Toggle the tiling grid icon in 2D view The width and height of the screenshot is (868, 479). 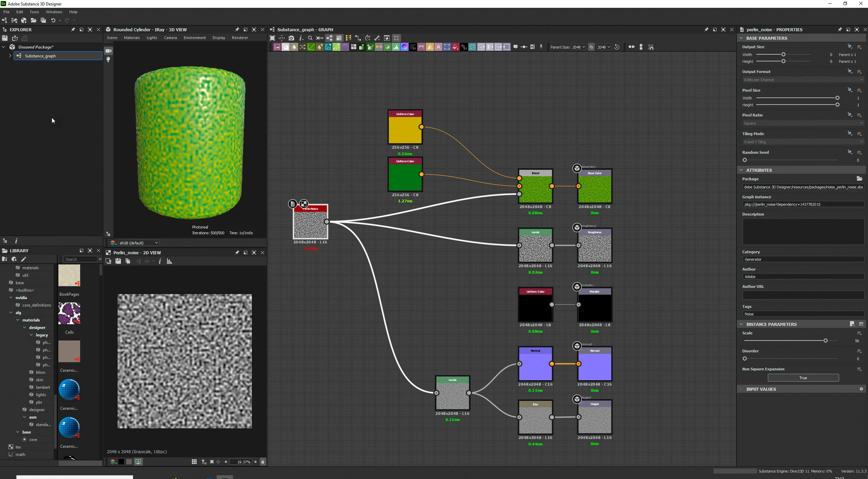194,462
